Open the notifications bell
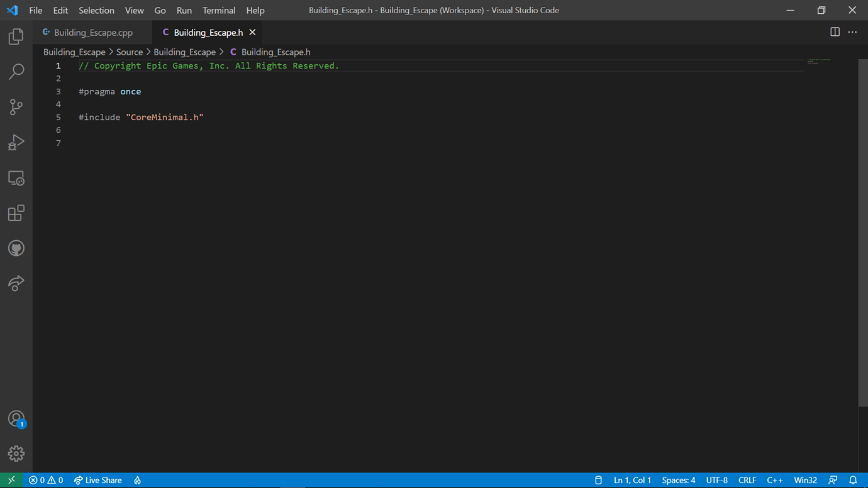 click(x=853, y=480)
